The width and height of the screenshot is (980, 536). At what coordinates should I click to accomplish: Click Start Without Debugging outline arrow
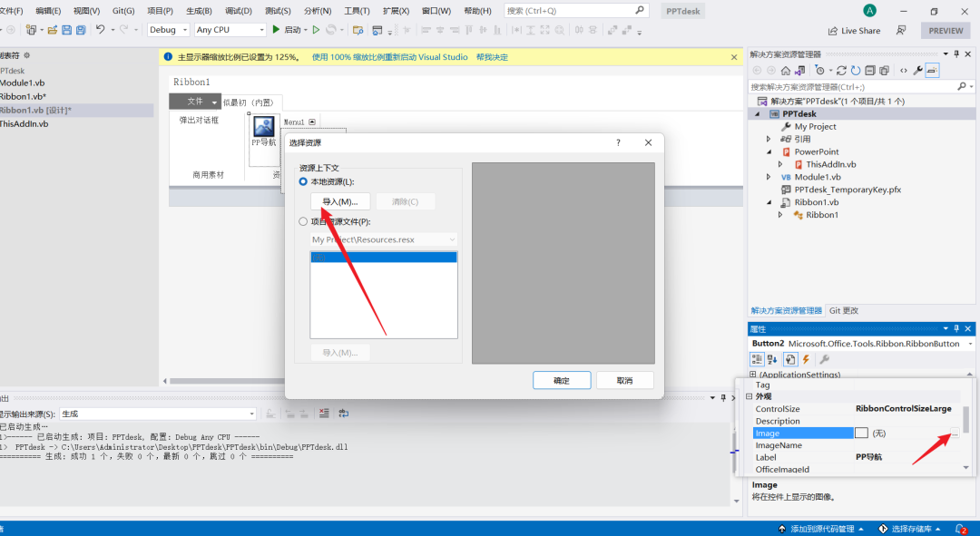click(317, 29)
